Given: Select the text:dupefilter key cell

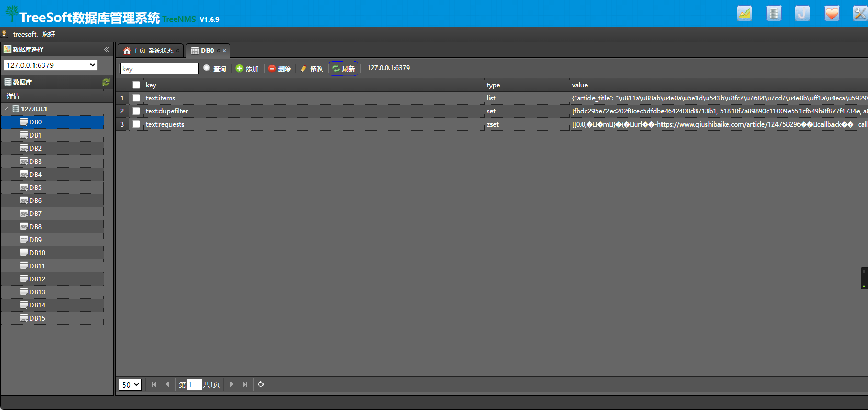Looking at the screenshot, I should coord(314,111).
